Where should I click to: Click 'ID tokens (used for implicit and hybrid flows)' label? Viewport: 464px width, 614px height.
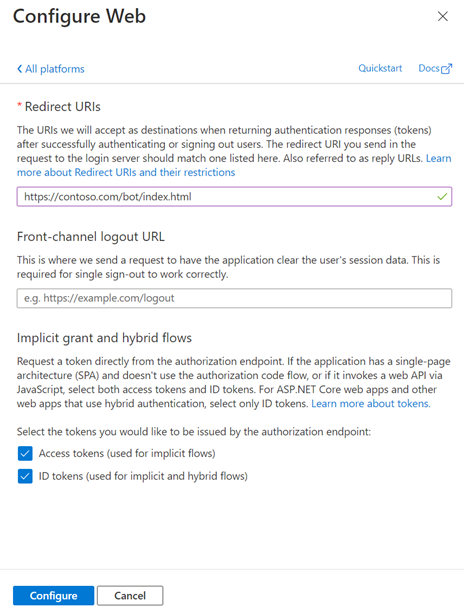143,476
